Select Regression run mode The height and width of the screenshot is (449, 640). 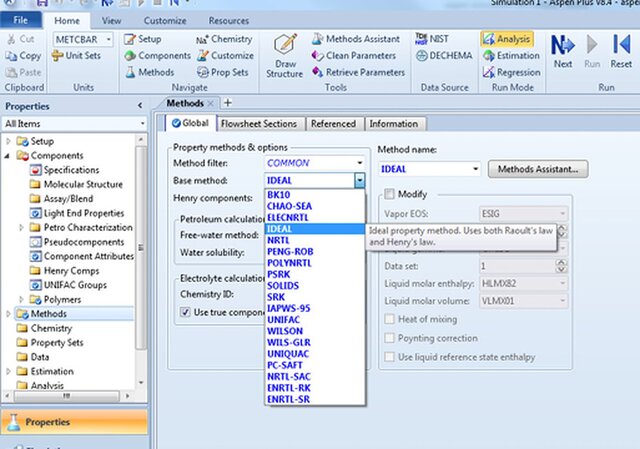click(511, 72)
